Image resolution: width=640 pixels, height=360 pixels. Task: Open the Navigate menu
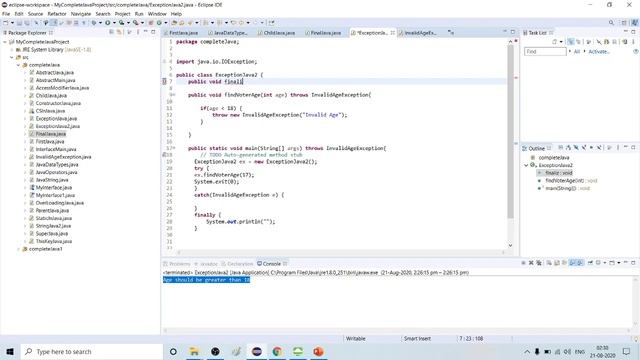(x=81, y=14)
